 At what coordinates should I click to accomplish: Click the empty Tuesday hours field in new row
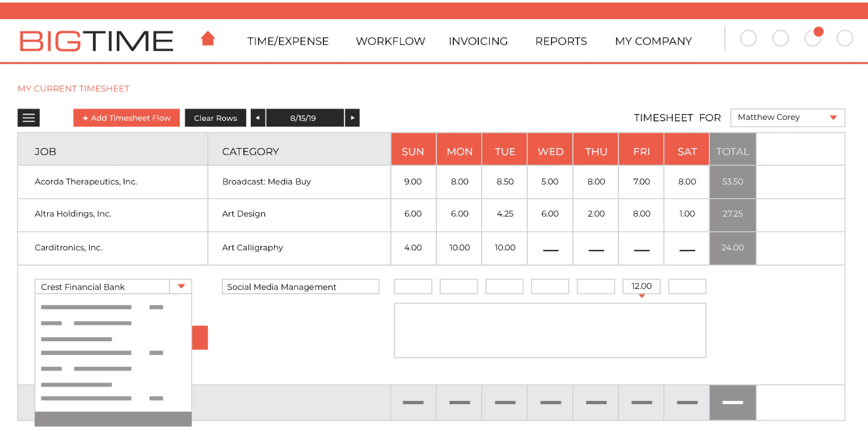[x=504, y=286]
